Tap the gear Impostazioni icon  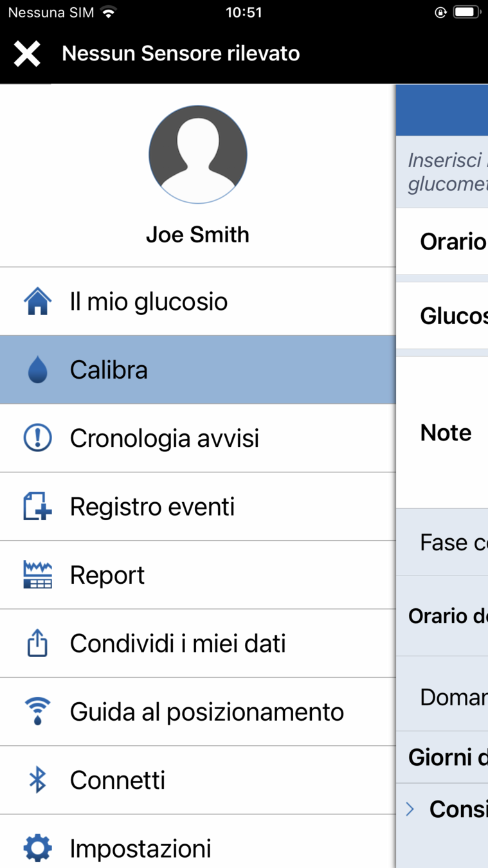point(37,849)
